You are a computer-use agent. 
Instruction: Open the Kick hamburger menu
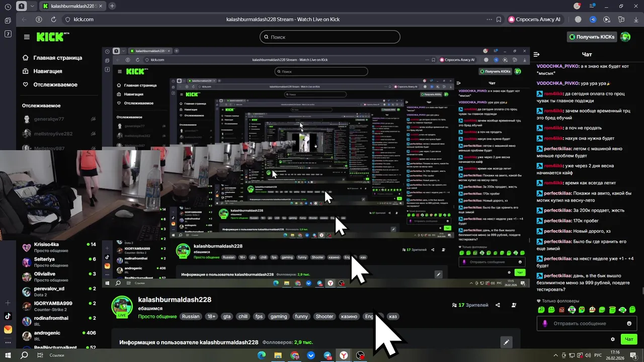27,37
